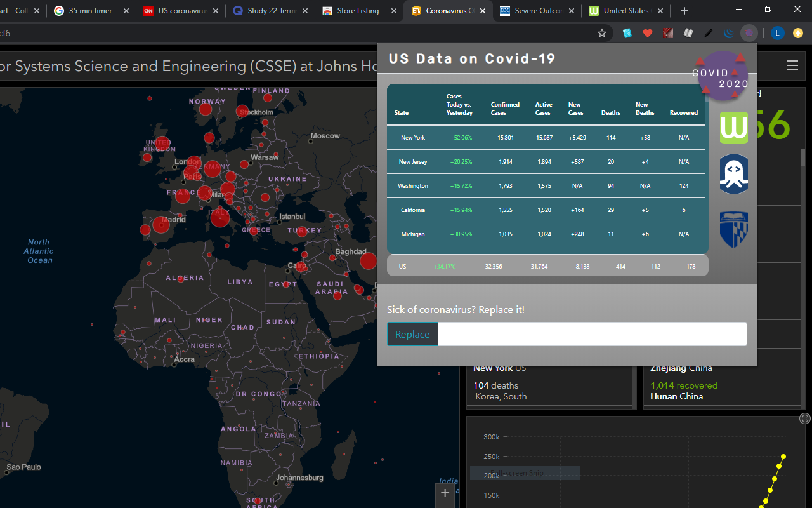Image resolution: width=812 pixels, height=508 pixels.
Task: Open the Chrome profile avatar L
Action: [778, 33]
